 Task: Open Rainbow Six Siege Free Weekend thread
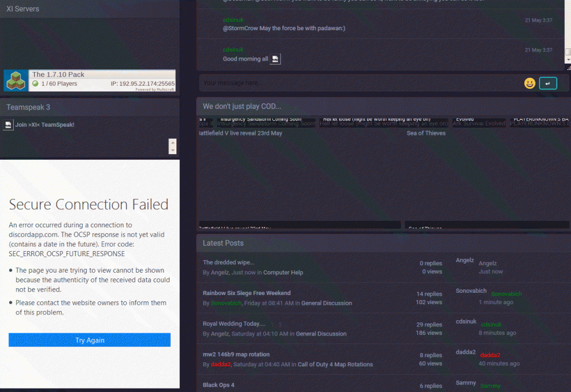(x=247, y=293)
